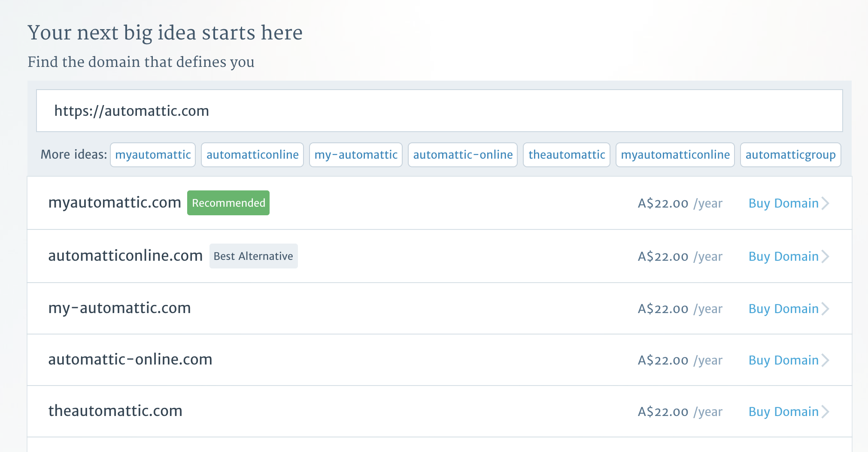Buy Domain link for theautomattic.com
The width and height of the screenshot is (868, 452).
pyautogui.click(x=783, y=412)
